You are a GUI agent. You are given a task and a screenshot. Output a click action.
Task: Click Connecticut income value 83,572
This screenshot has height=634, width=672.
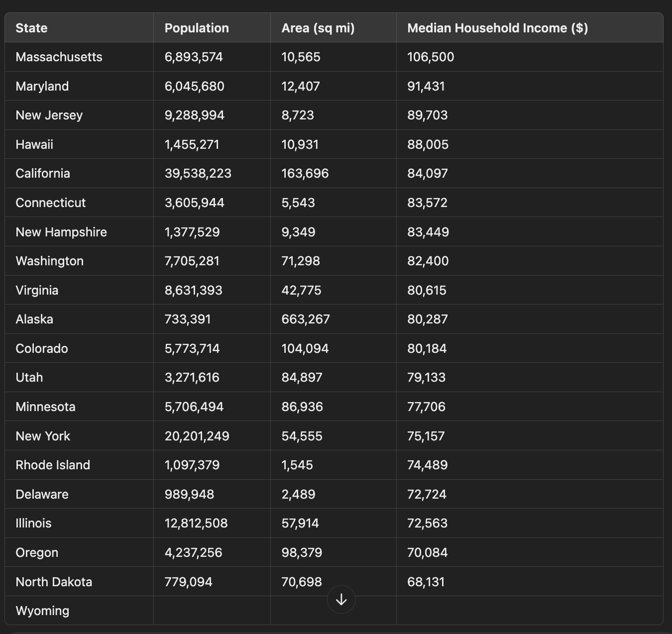(428, 203)
